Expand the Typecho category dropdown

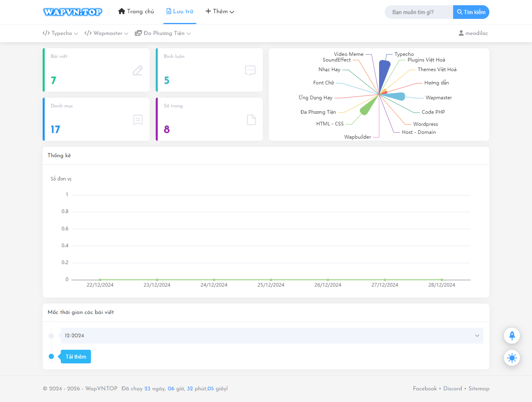pos(60,33)
